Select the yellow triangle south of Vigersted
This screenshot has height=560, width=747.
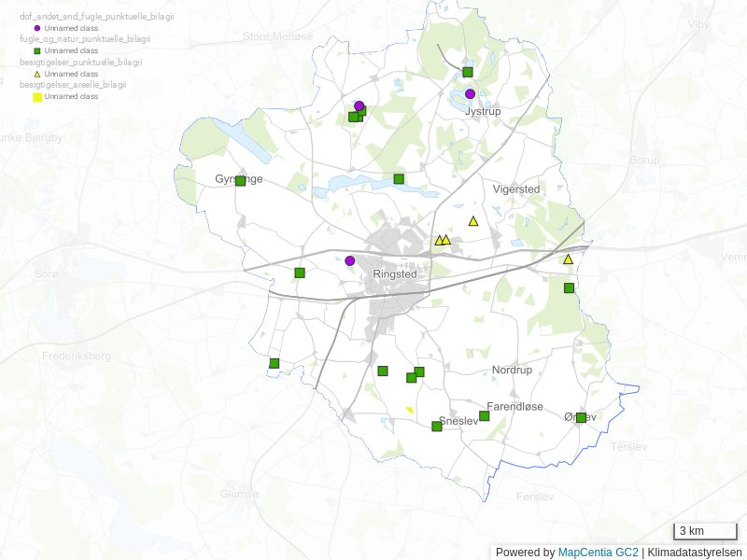coord(473,221)
